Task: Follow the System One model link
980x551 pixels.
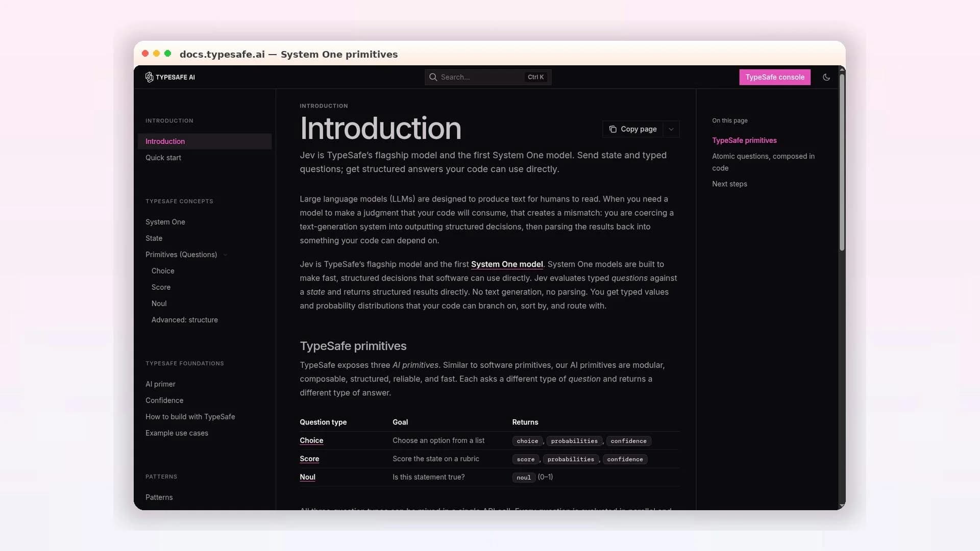Action: coord(507,264)
